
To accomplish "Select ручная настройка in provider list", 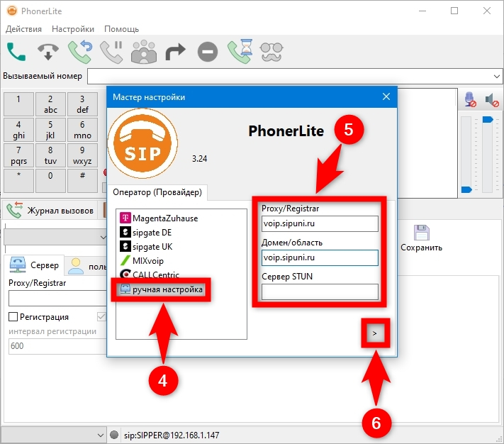I will click(161, 289).
